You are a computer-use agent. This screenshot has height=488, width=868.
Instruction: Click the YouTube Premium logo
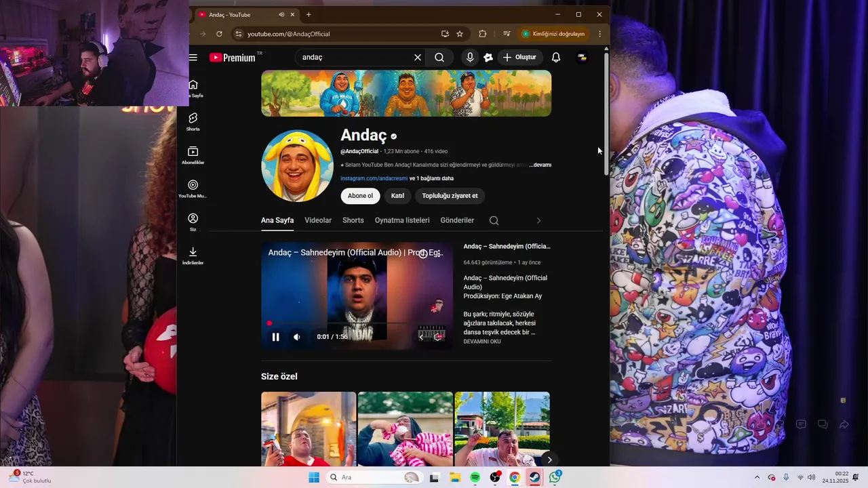[x=233, y=58]
